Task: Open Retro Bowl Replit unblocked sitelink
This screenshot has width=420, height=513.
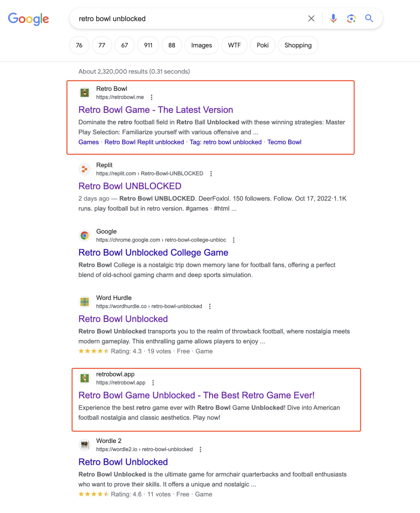Action: tap(144, 142)
